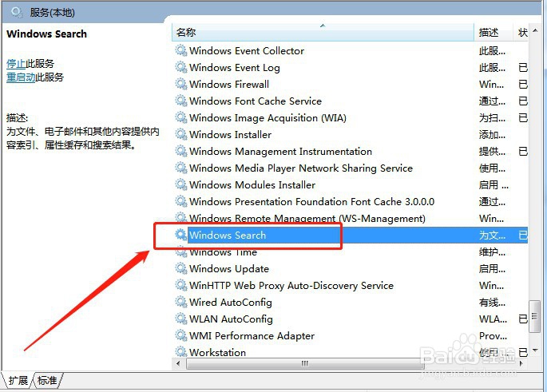Click the gear icon beside Wired AutoConfig

[x=180, y=302]
